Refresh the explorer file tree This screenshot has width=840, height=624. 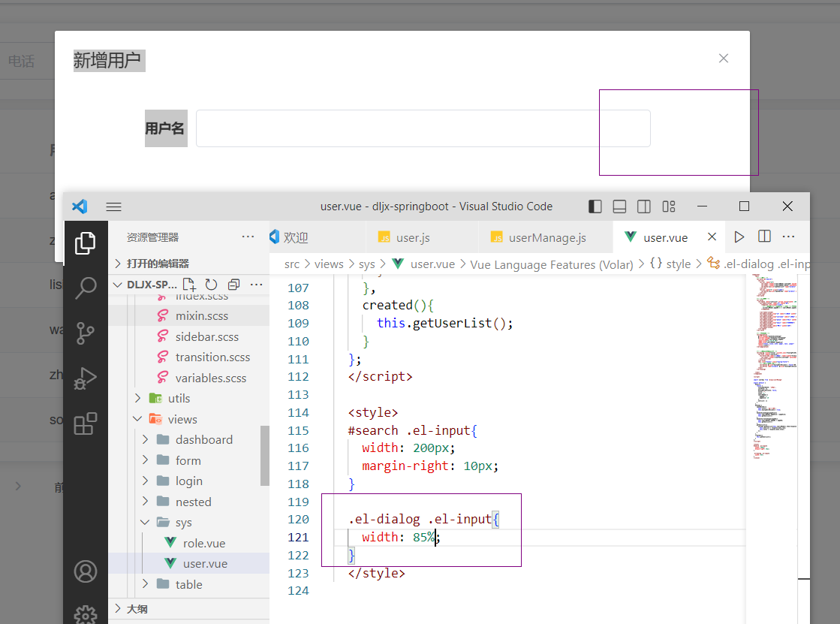pyautogui.click(x=211, y=285)
